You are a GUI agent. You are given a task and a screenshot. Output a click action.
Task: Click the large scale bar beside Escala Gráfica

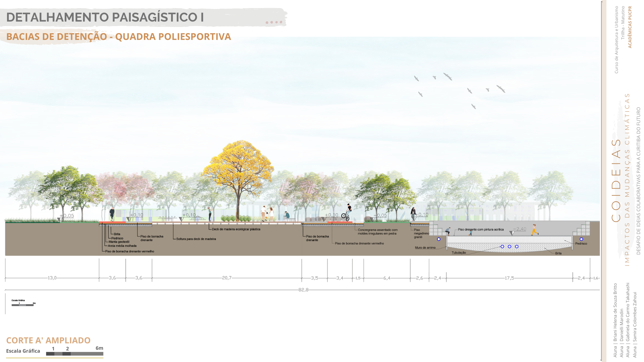tap(74, 354)
